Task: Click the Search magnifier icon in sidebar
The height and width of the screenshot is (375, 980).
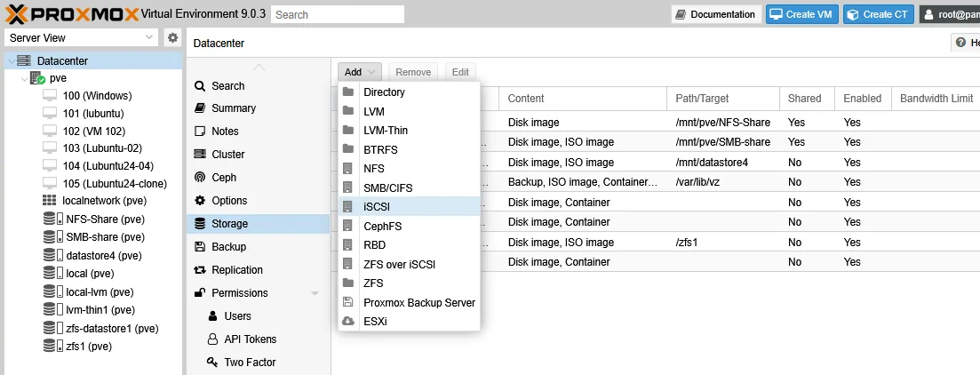Action: (x=200, y=86)
